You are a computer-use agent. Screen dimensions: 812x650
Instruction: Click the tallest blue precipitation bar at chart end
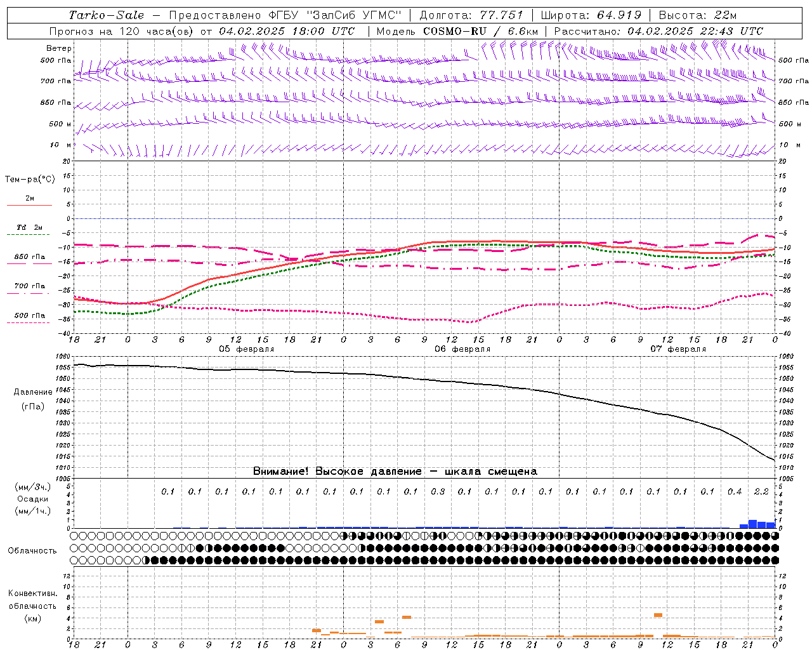[x=752, y=524]
